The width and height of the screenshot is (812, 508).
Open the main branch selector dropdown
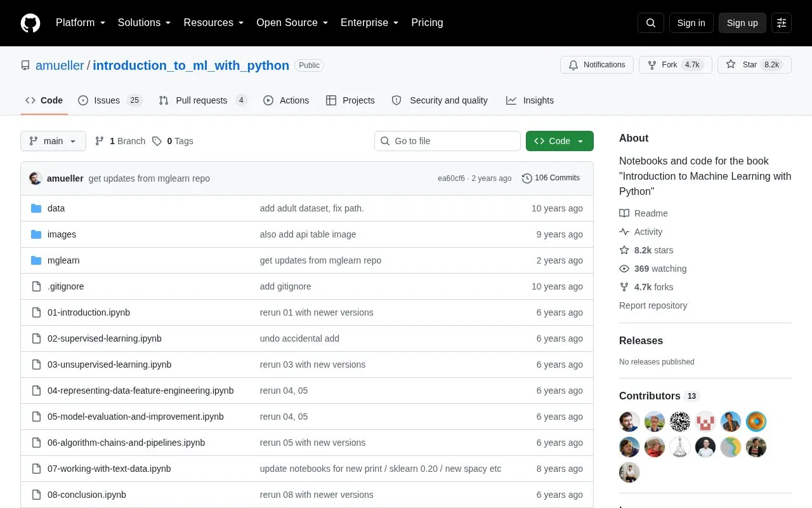(53, 141)
